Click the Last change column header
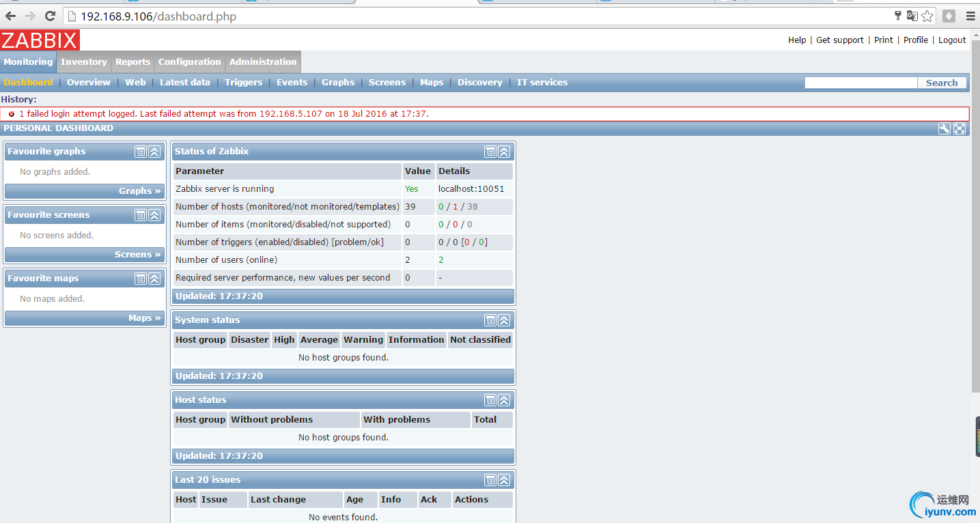The width and height of the screenshot is (980, 523). point(296,500)
